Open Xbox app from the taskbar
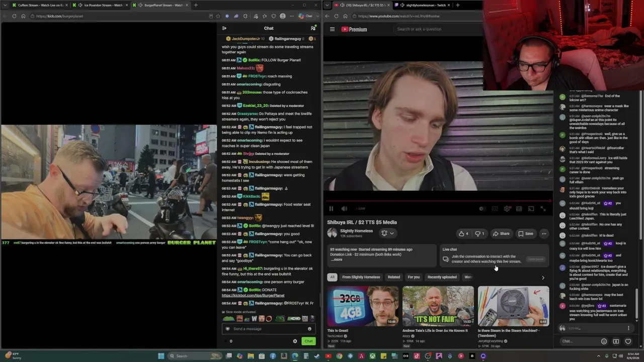 tap(372, 356)
